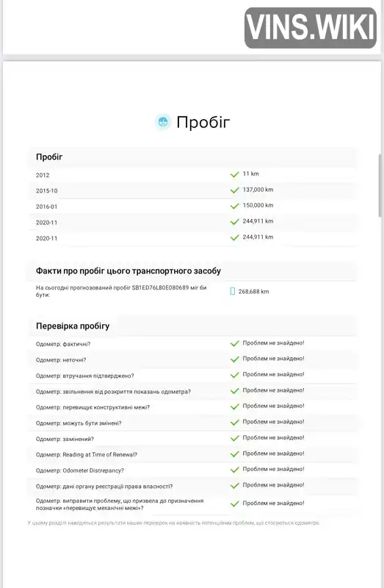384x588 pixels.
Task: Click the Одометр: можуть бути змінені? row
Action: pos(192,423)
